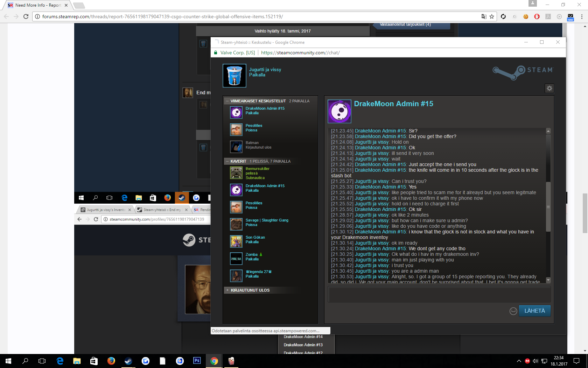Click the forum URL address bar
Screen dimensions: 588x368
pyautogui.click(x=259, y=16)
